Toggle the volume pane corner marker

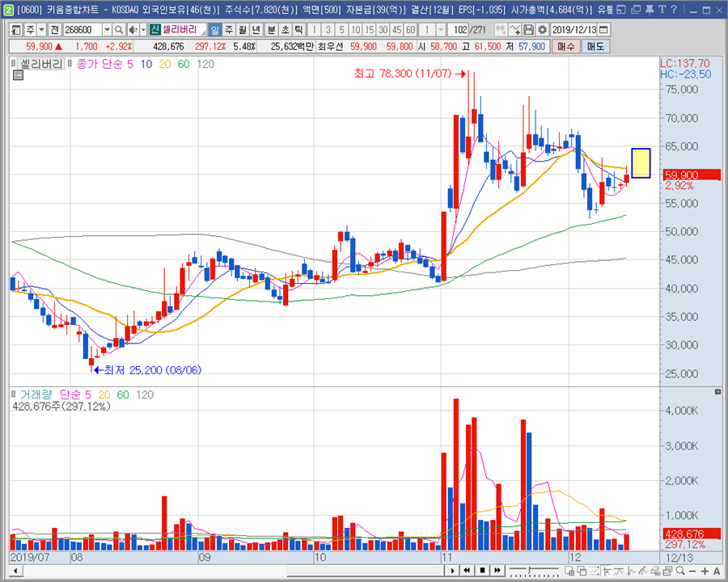[717, 392]
